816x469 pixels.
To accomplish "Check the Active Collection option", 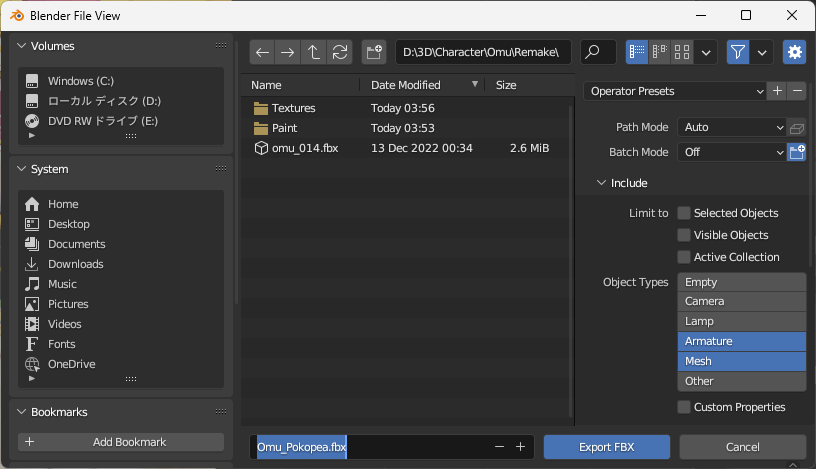I will [684, 257].
